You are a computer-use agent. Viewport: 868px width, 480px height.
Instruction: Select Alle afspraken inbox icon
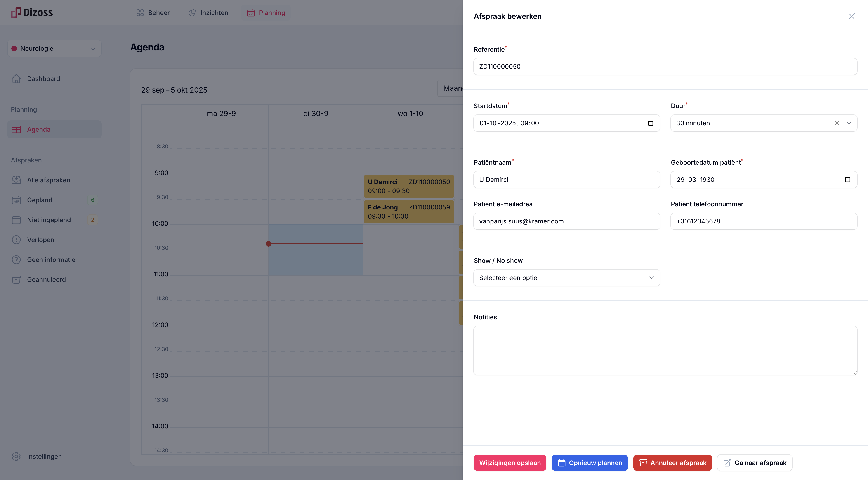pyautogui.click(x=16, y=180)
